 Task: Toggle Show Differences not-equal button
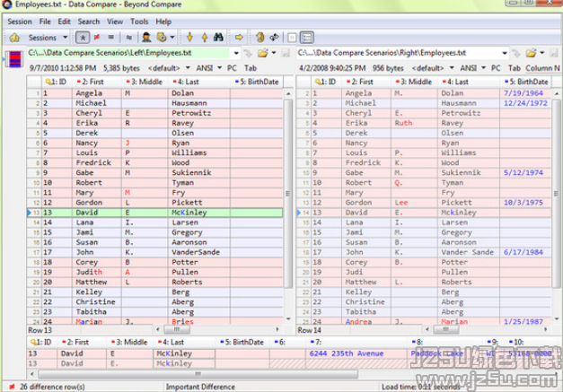[97, 37]
